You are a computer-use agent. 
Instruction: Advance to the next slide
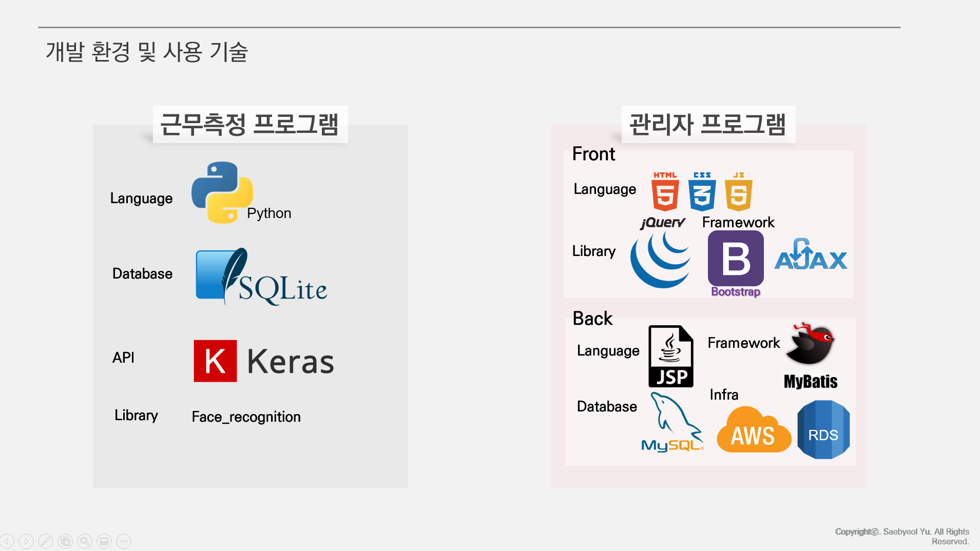[x=26, y=541]
